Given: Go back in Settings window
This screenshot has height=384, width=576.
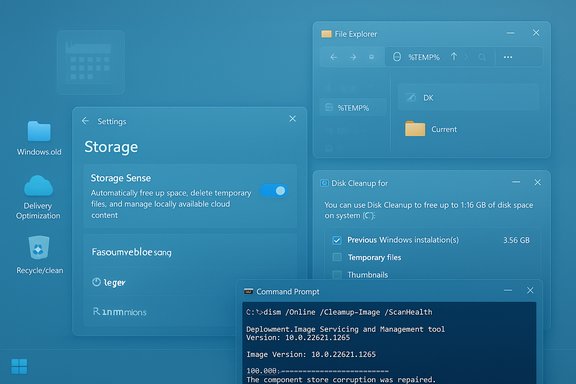Looking at the screenshot, I should click(86, 121).
